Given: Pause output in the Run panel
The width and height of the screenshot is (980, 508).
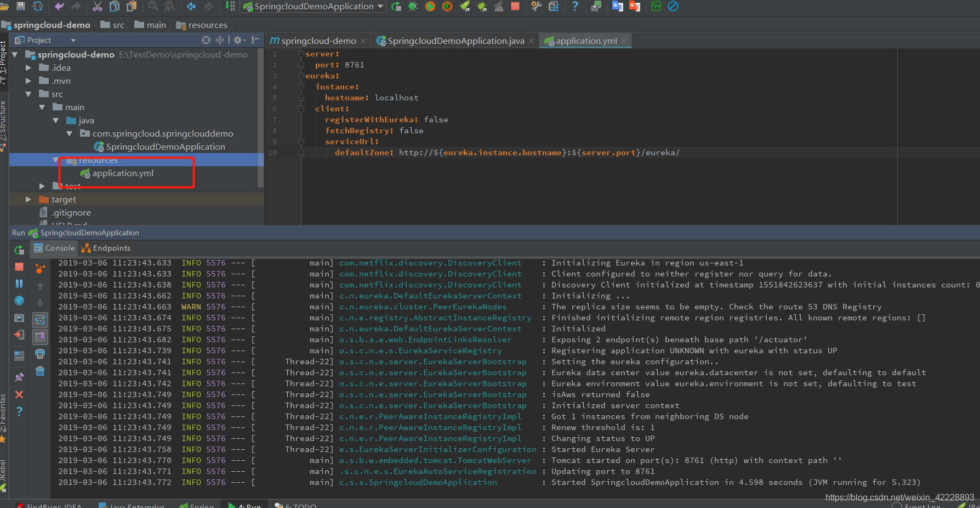Looking at the screenshot, I should coord(19,284).
